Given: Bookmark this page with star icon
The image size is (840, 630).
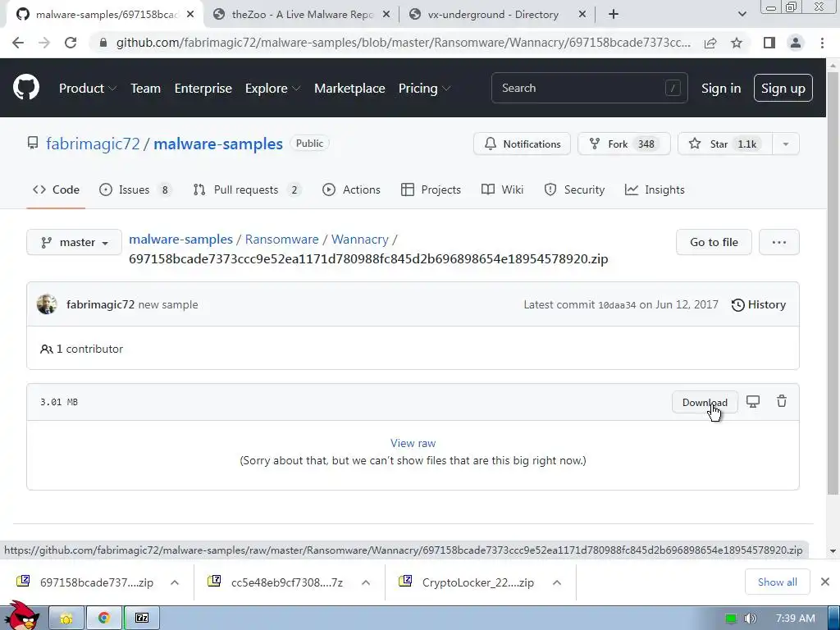Looking at the screenshot, I should click(737, 43).
